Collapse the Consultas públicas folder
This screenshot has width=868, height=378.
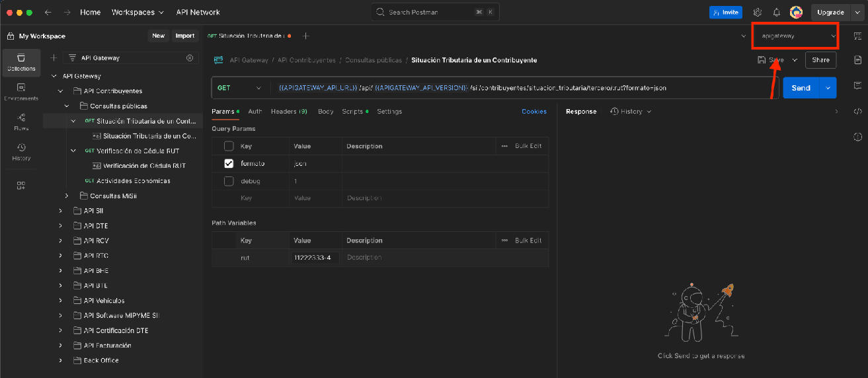pos(67,106)
